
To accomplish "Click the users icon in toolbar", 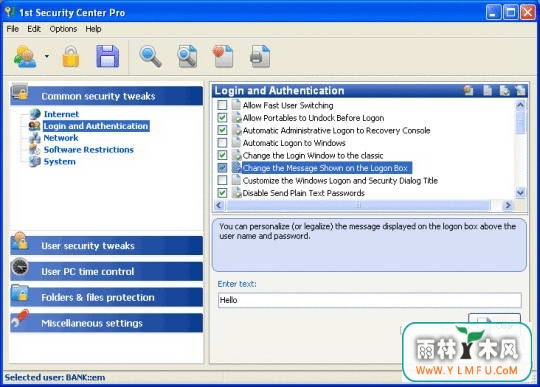I will (25, 57).
